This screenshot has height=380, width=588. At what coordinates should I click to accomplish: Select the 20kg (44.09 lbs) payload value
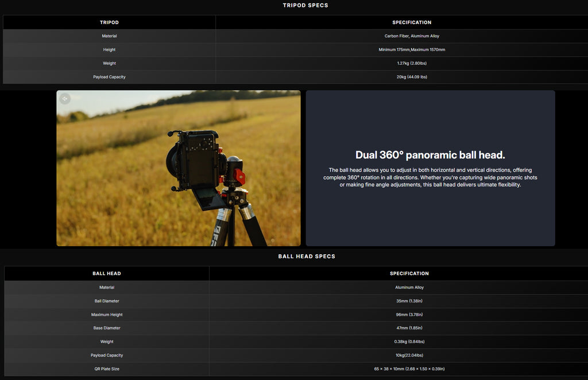pos(412,77)
